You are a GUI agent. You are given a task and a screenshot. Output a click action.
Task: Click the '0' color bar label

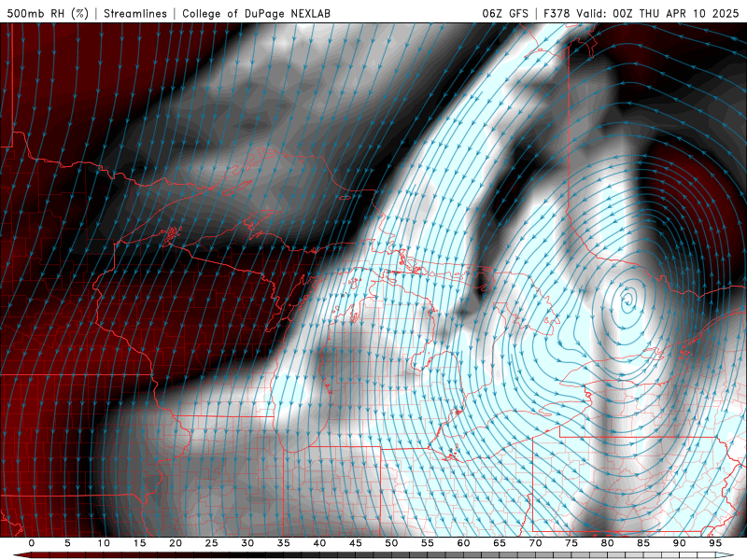click(x=32, y=543)
